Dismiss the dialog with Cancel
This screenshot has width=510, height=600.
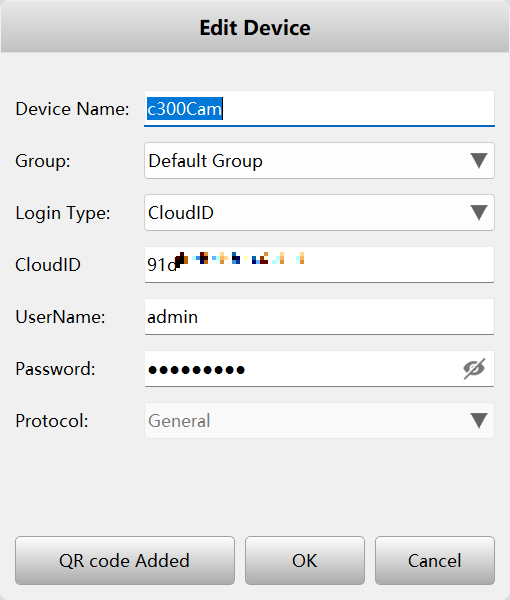(x=435, y=561)
